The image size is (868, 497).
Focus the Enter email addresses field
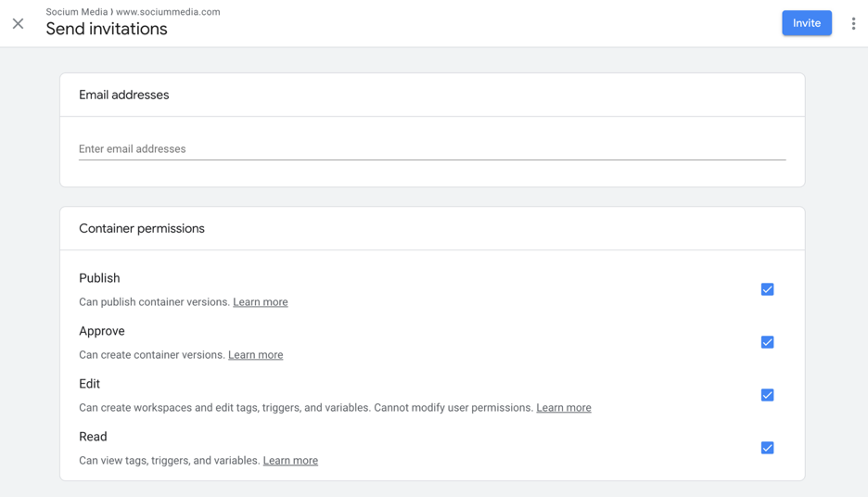[x=432, y=149]
